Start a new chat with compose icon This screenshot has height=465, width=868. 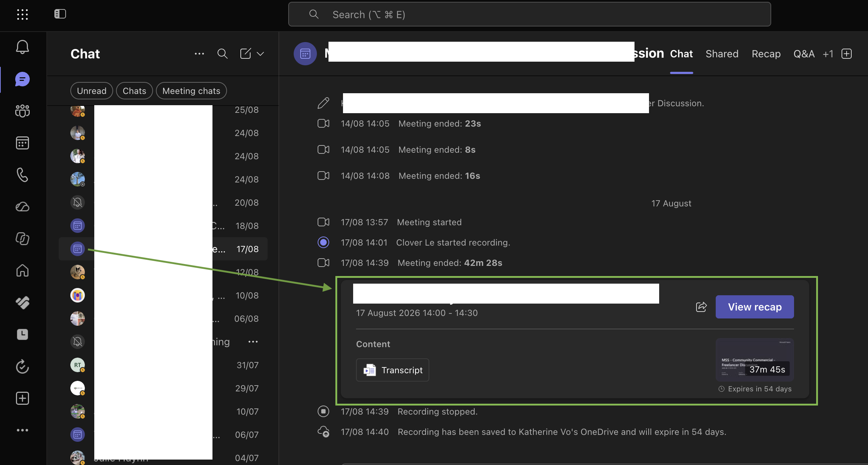pos(245,54)
